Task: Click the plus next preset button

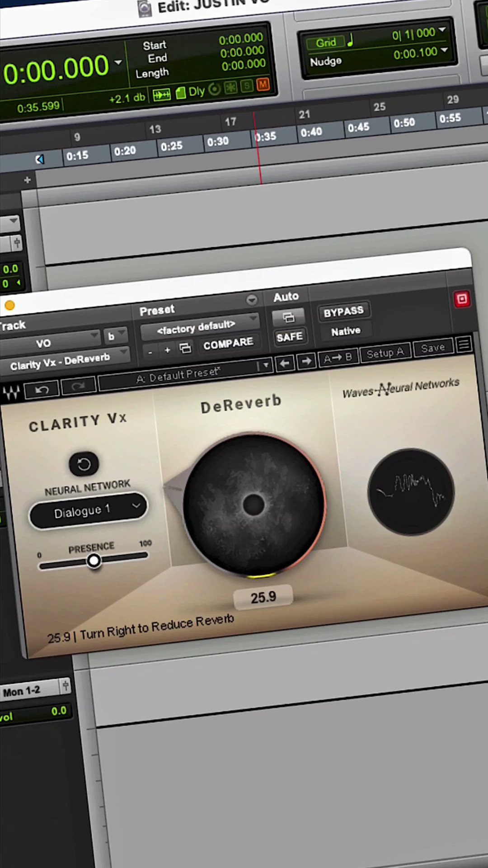Action: (167, 350)
